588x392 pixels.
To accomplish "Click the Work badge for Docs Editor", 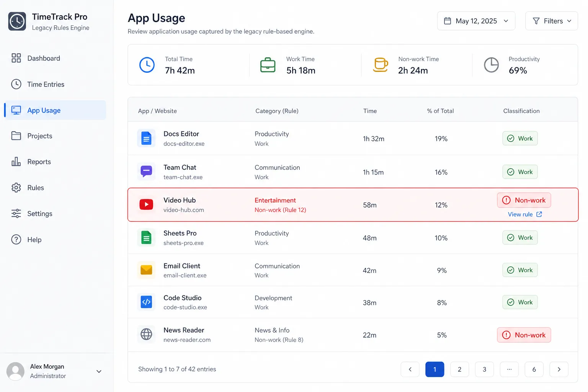I will pos(520,138).
